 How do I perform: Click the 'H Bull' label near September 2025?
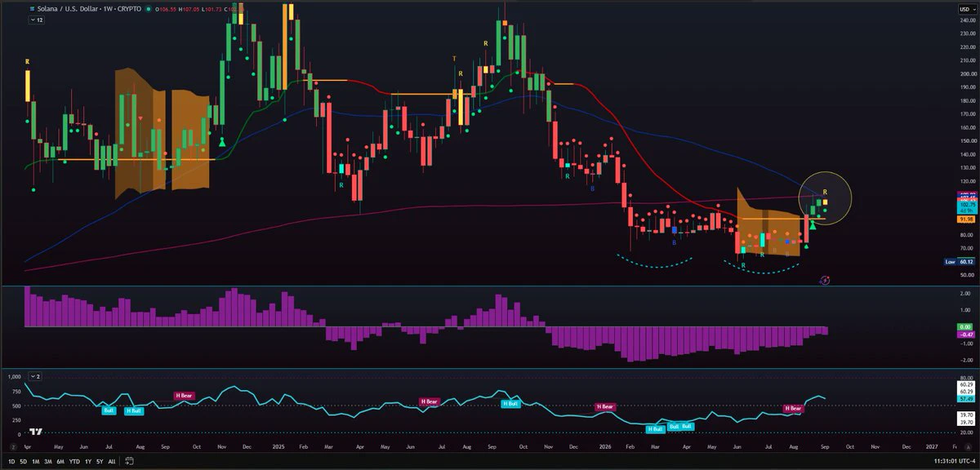[511, 403]
